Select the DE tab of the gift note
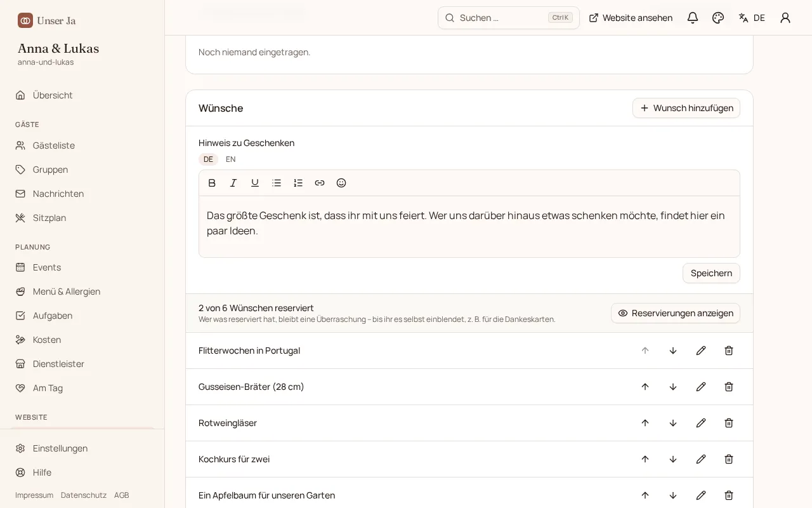The width and height of the screenshot is (812, 508). point(208,159)
